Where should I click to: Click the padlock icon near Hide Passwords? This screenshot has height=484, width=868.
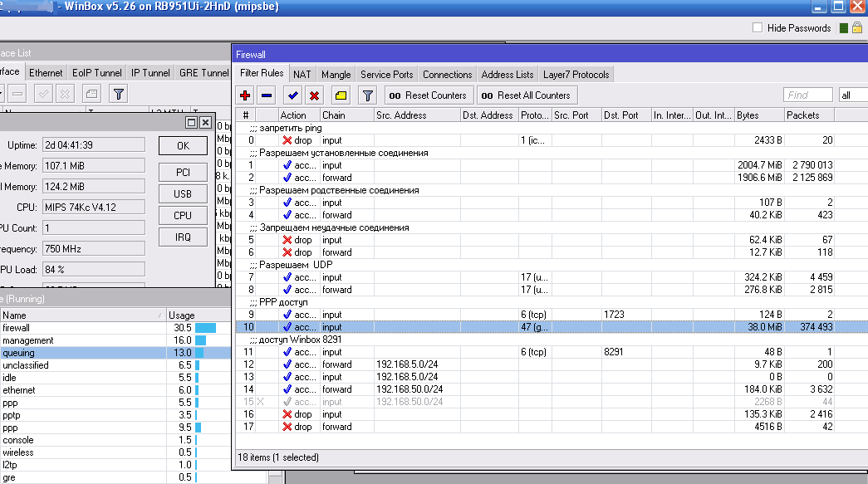pos(857,27)
